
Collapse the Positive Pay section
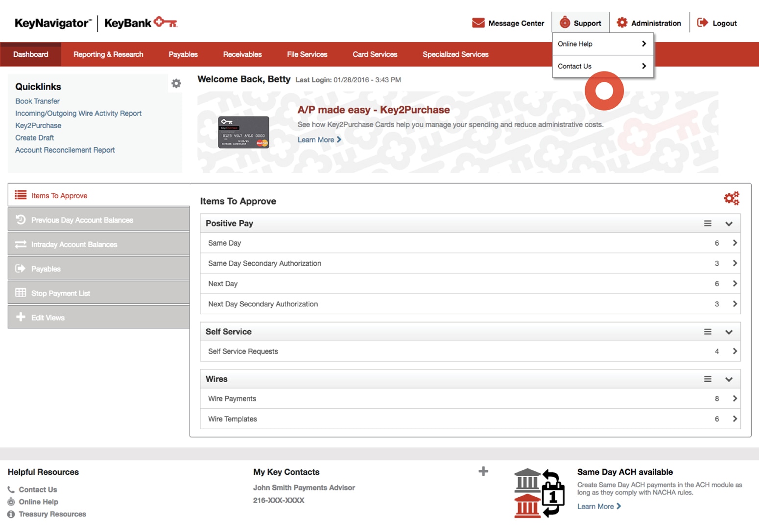[x=729, y=224]
